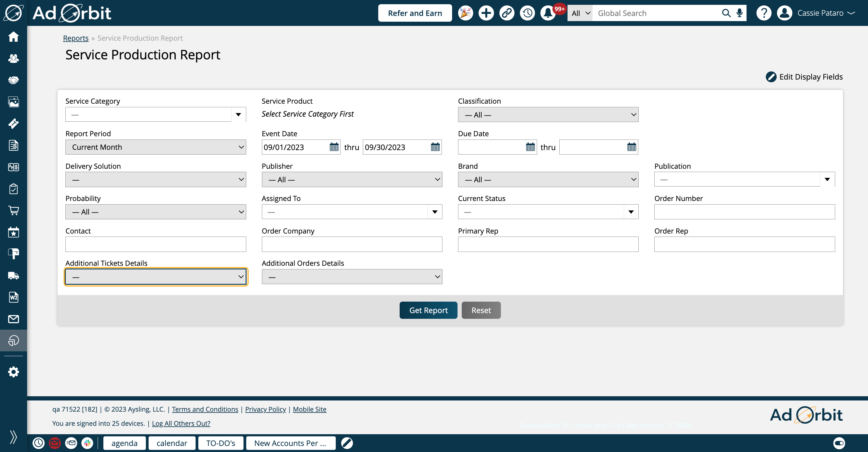Open the Delivery Solution dropdown

(156, 179)
